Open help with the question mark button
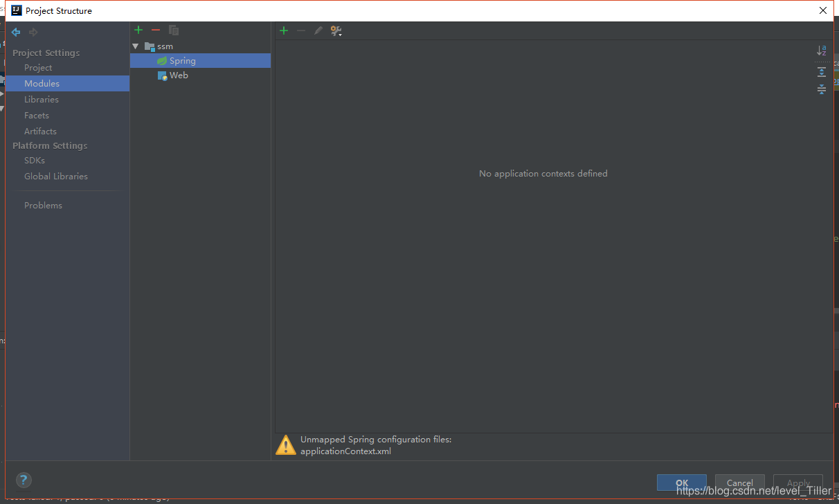Image resolution: width=839 pixels, height=504 pixels. (x=24, y=480)
